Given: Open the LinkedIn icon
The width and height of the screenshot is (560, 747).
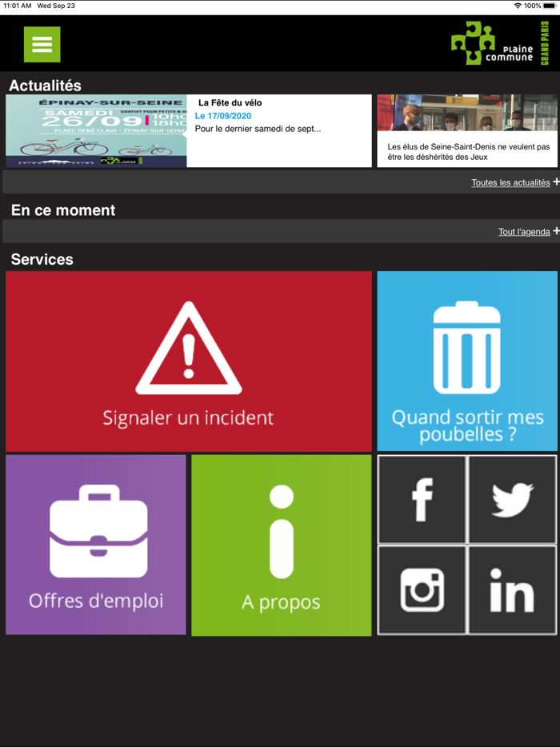Looking at the screenshot, I should click(512, 589).
